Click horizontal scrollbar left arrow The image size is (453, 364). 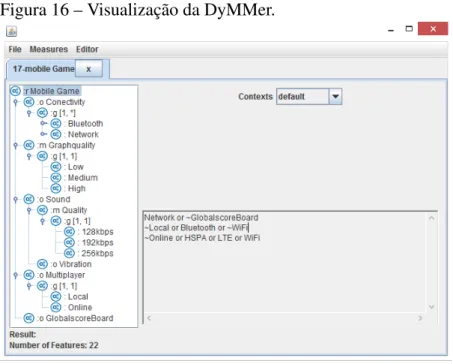point(149,318)
